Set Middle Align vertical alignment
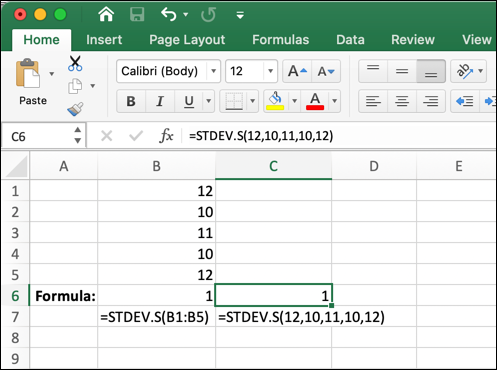This screenshot has width=497, height=370. (402, 71)
